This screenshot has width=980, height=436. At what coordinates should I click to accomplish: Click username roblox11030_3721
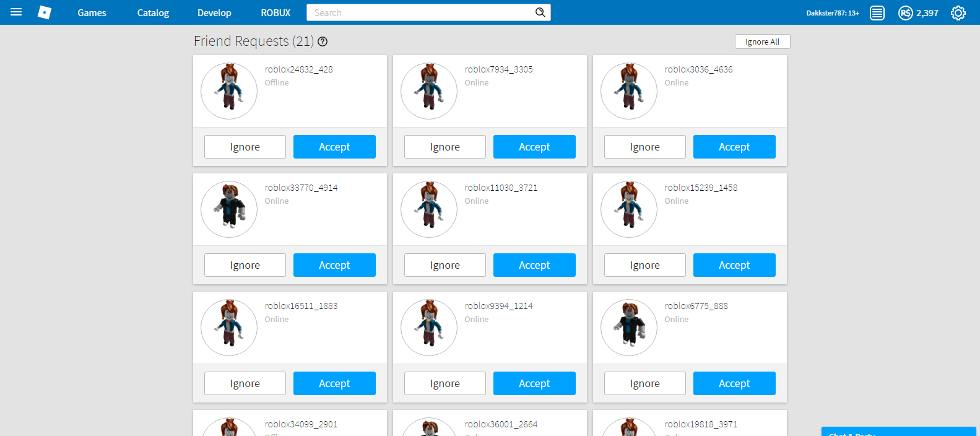pyautogui.click(x=501, y=188)
